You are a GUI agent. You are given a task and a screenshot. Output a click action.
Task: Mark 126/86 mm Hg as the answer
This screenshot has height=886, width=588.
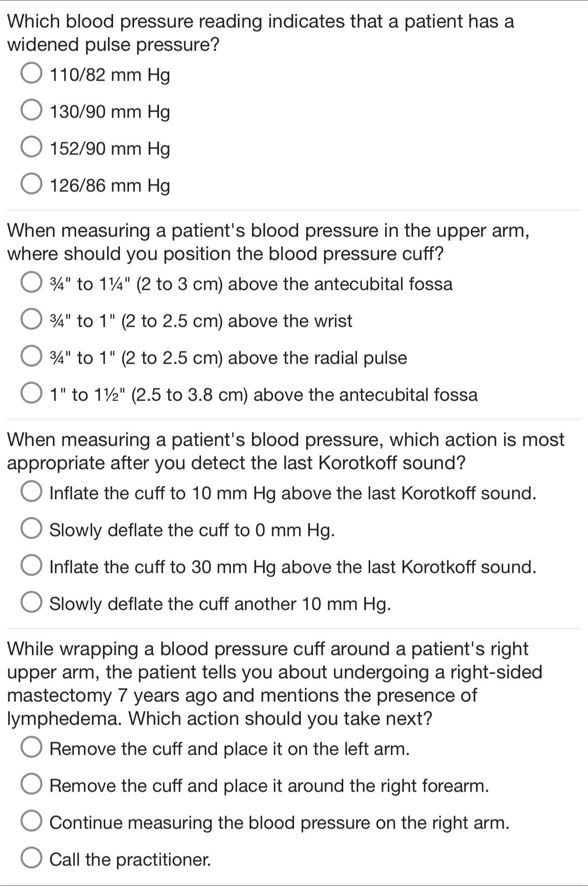pyautogui.click(x=31, y=185)
